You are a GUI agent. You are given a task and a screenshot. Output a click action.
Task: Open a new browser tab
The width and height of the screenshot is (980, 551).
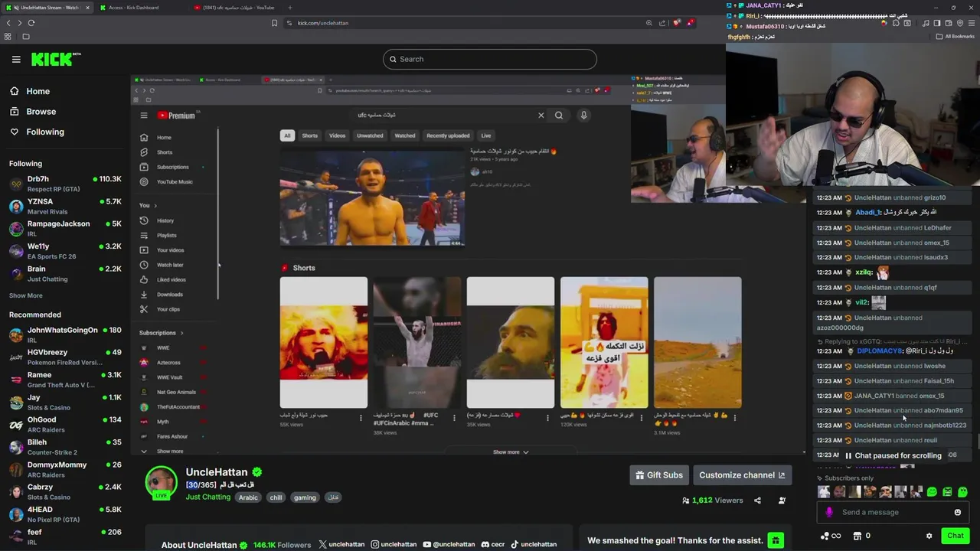coord(289,8)
